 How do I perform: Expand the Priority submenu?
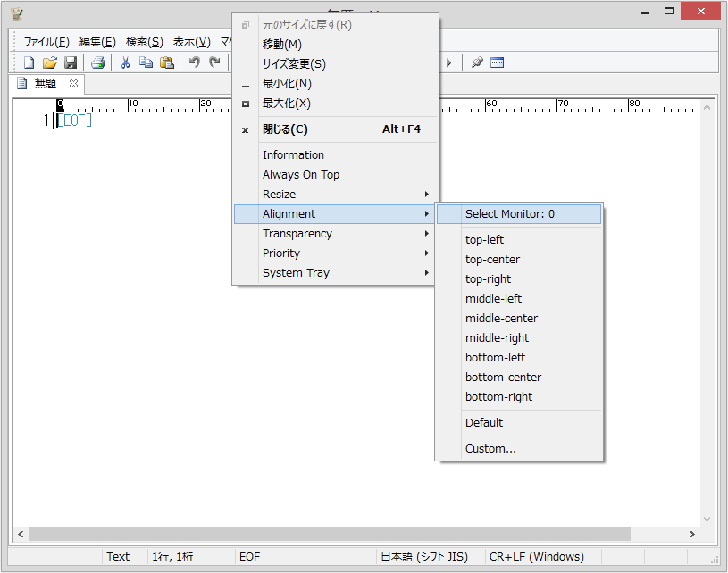335,253
